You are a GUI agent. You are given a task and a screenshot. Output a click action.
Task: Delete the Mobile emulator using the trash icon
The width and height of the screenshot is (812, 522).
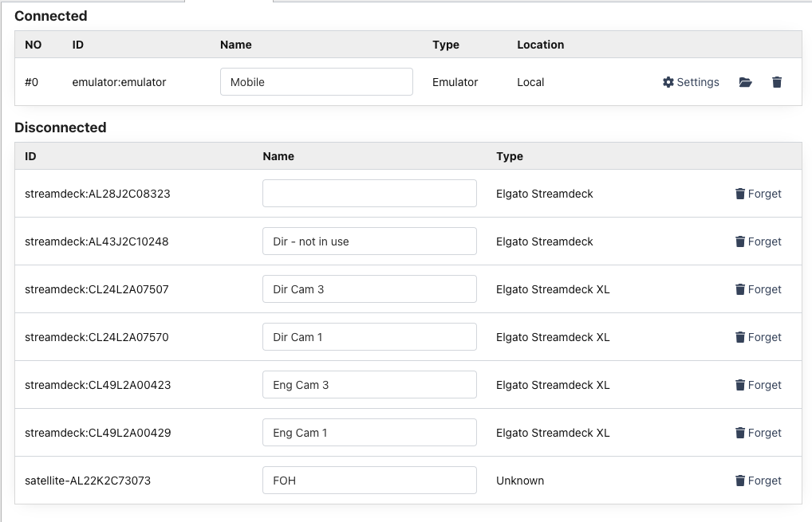(776, 82)
